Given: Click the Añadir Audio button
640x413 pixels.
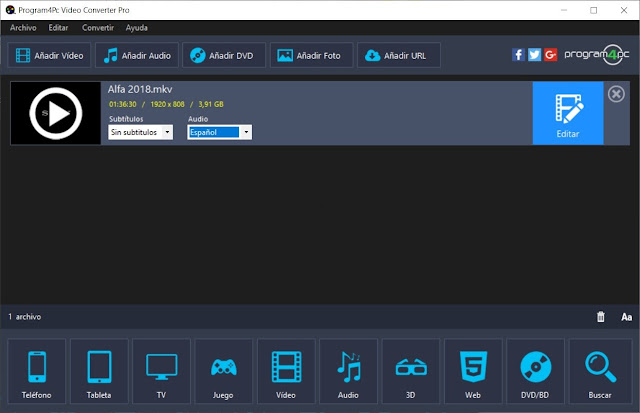Looking at the screenshot, I should tap(137, 55).
